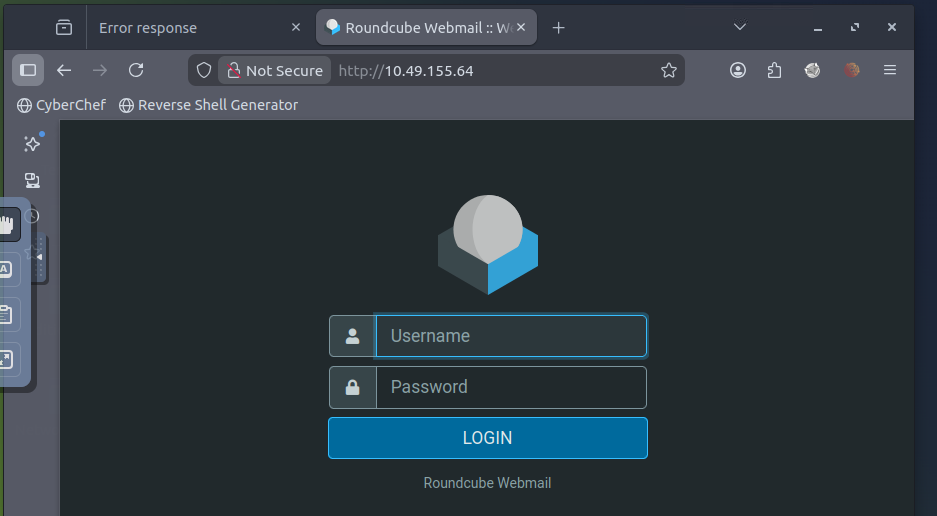Image resolution: width=937 pixels, height=516 pixels.
Task: Toggle the browser sidebar button
Action: point(28,71)
